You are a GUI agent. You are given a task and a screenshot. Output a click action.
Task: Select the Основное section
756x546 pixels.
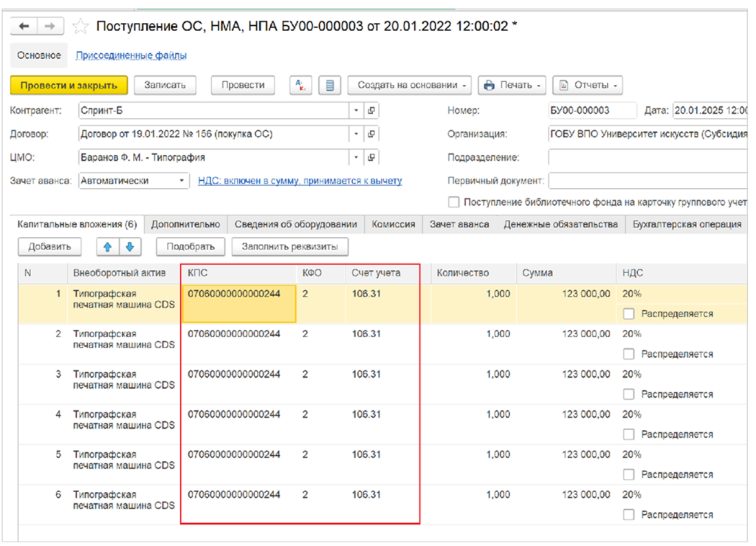pyautogui.click(x=39, y=55)
